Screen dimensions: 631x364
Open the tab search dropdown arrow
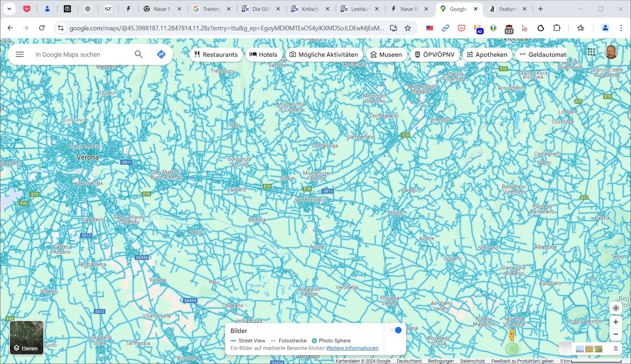pyautogui.click(x=10, y=9)
